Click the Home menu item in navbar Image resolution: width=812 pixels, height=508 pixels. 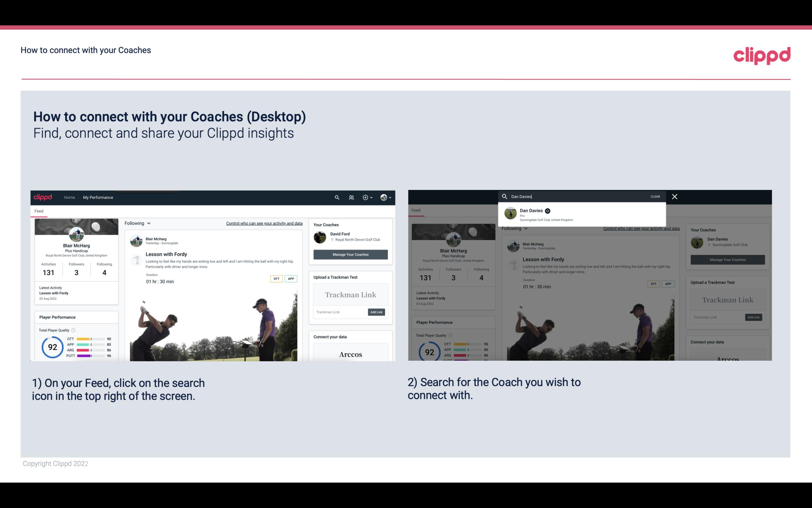click(x=69, y=197)
